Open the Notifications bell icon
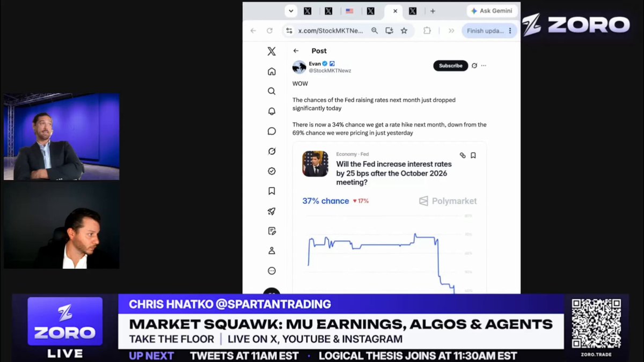Image resolution: width=644 pixels, height=362 pixels. [272, 111]
